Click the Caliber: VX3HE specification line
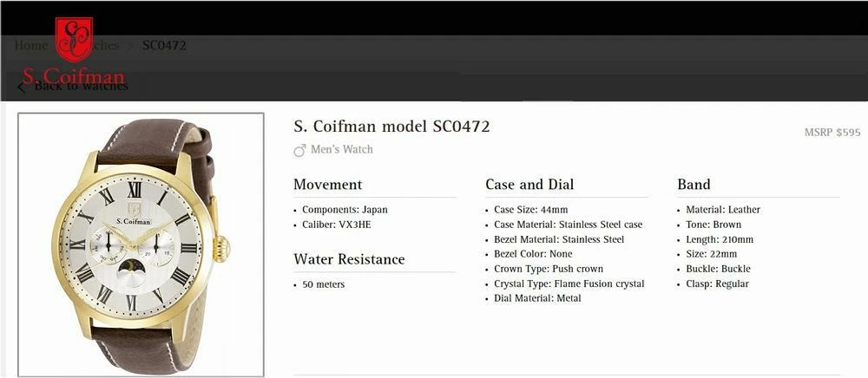Image resolution: width=868 pixels, height=378 pixels. pos(336,225)
